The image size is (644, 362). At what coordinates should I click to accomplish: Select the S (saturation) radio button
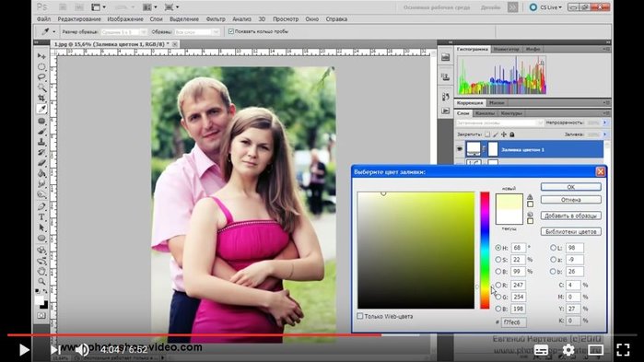point(498,260)
